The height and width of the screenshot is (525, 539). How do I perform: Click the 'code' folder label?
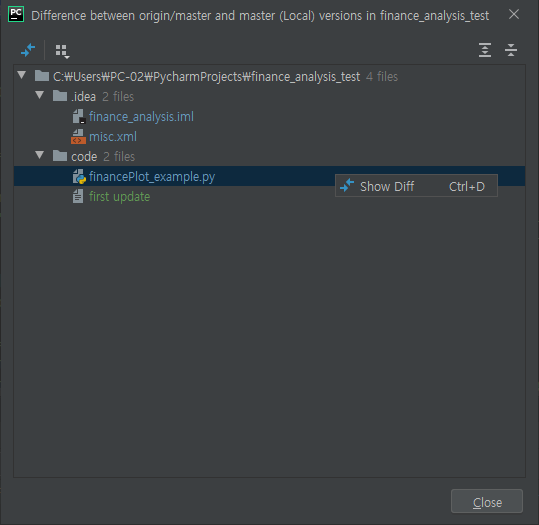click(84, 156)
